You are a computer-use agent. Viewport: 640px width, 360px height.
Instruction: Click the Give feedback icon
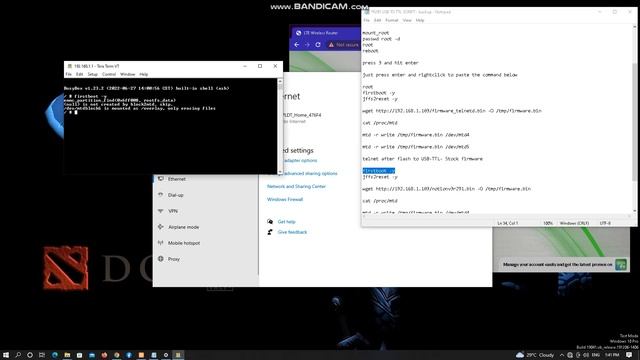click(x=270, y=232)
